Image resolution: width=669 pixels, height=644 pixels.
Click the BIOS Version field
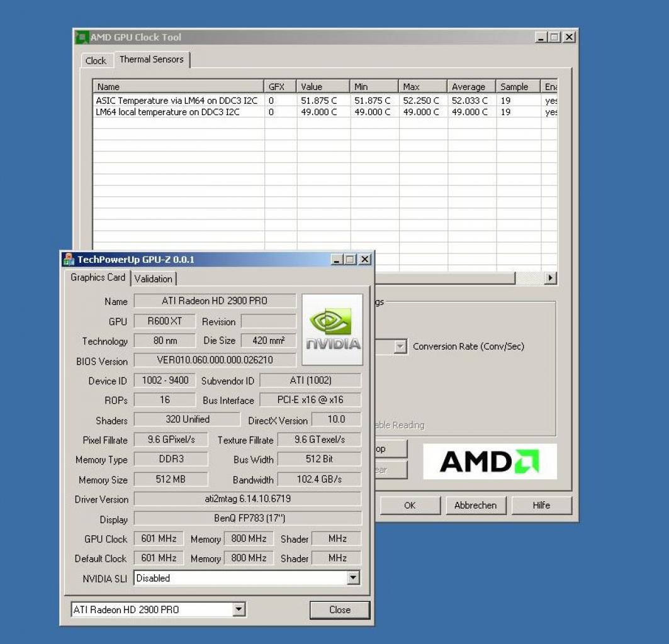[215, 360]
